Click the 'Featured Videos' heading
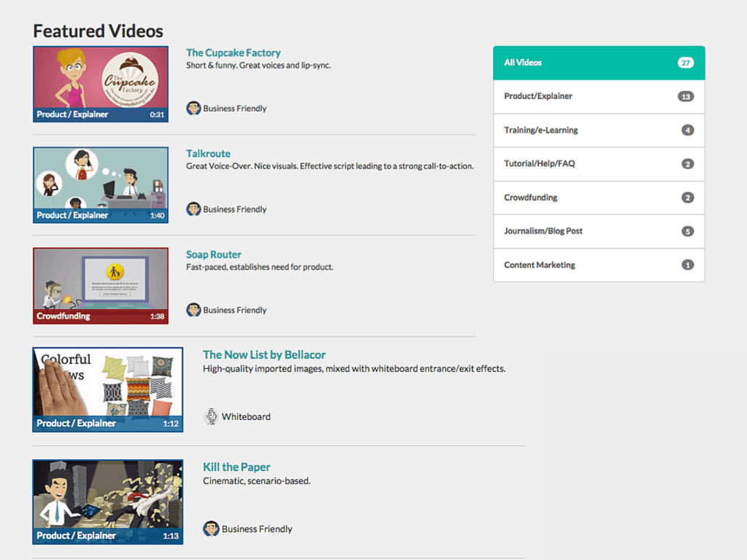Image resolution: width=747 pixels, height=560 pixels. (98, 31)
